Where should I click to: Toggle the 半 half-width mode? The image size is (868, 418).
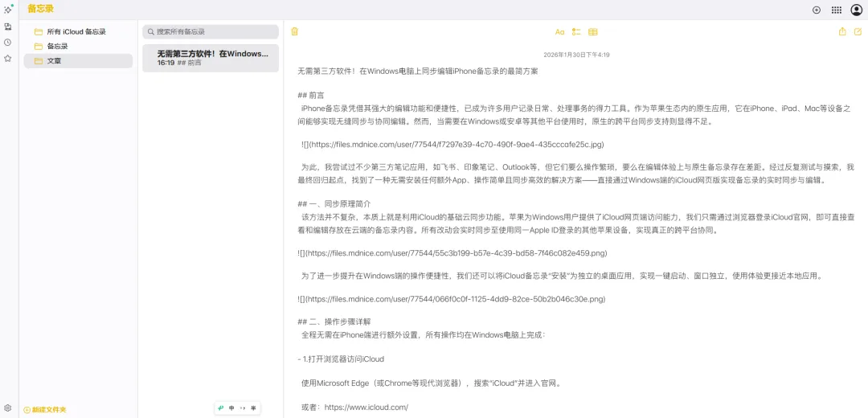coord(253,408)
